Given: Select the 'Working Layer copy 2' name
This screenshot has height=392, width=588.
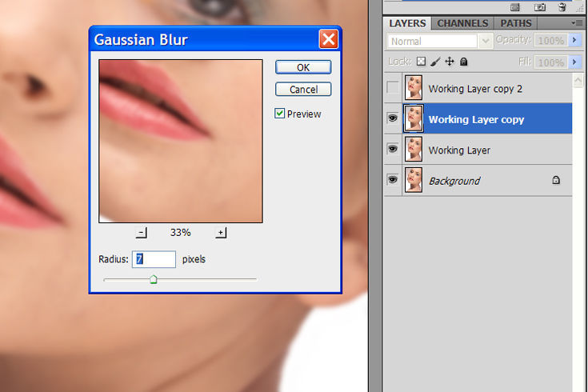Looking at the screenshot, I should coord(475,89).
